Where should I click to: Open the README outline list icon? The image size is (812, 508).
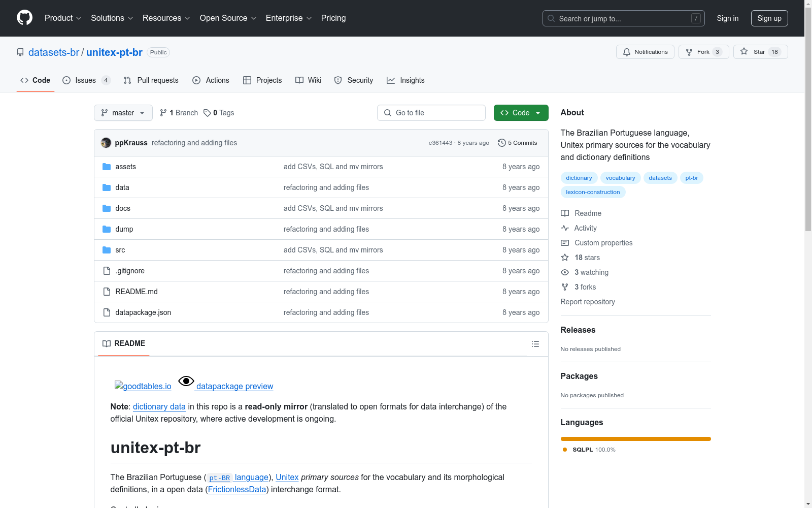pos(535,344)
